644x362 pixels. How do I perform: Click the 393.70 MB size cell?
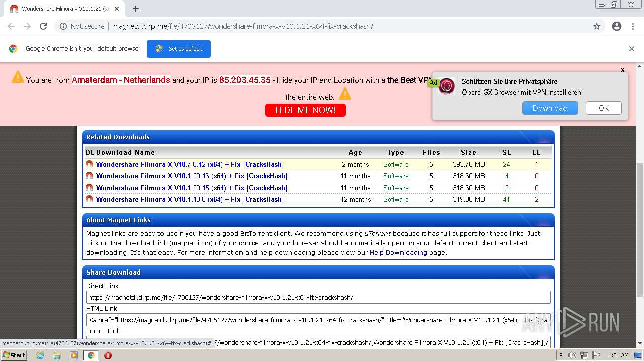[x=469, y=164]
